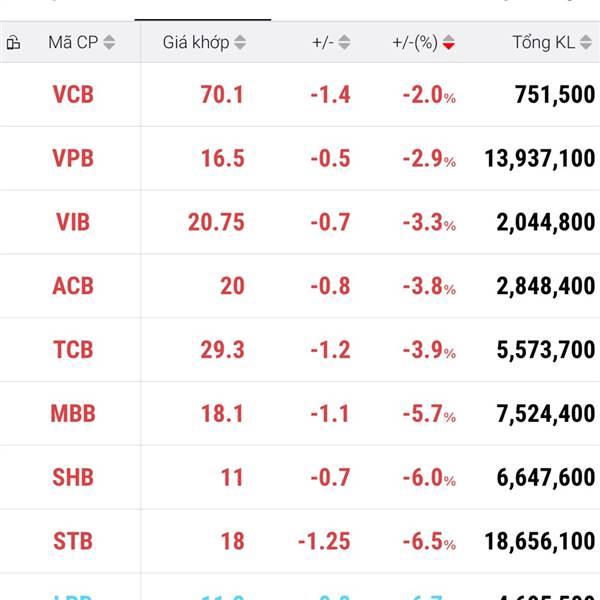Click STB matched price 18

point(233,541)
